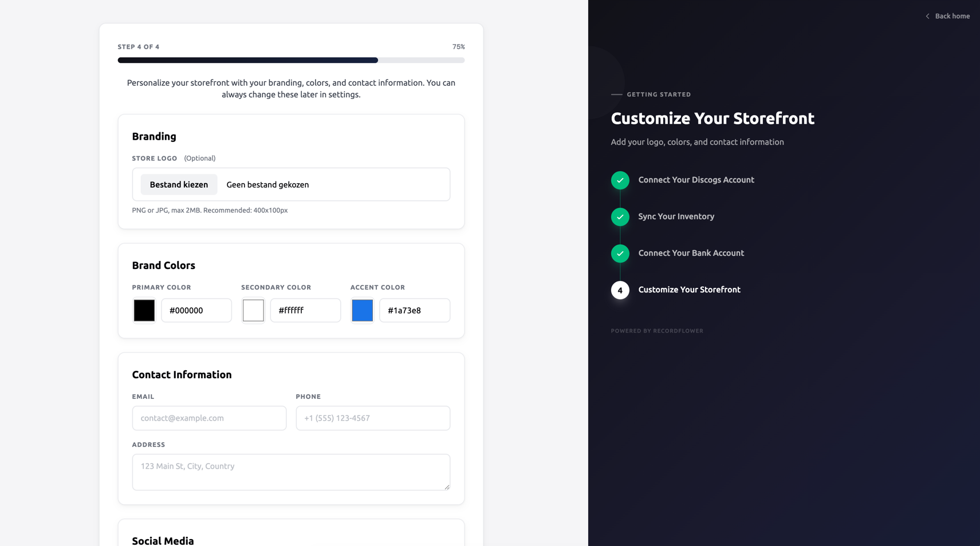The height and width of the screenshot is (546, 980).
Task: Click the checkmark icon beside Connect Your Discogs Account
Action: pyautogui.click(x=620, y=180)
